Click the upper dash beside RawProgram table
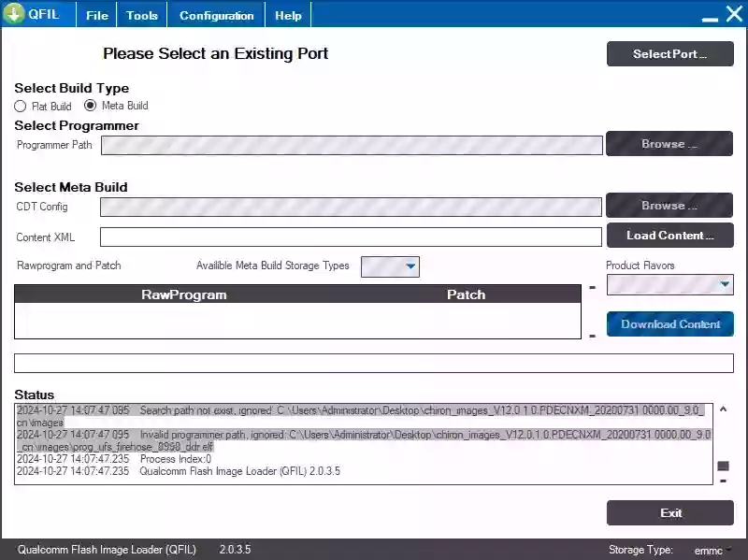The height and width of the screenshot is (560, 748). [592, 288]
